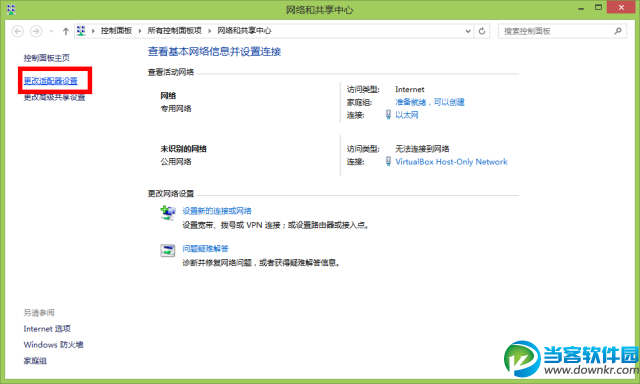Click the adapter icon beside VirtualBox Host-Only Network
Viewport: 640px width, 384px height.
tap(388, 162)
